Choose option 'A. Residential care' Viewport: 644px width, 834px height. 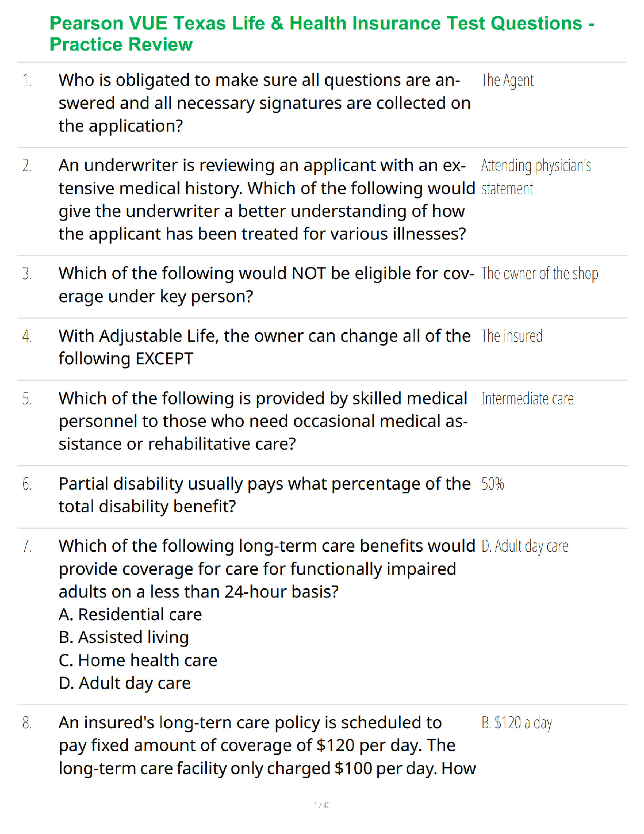[x=130, y=614]
